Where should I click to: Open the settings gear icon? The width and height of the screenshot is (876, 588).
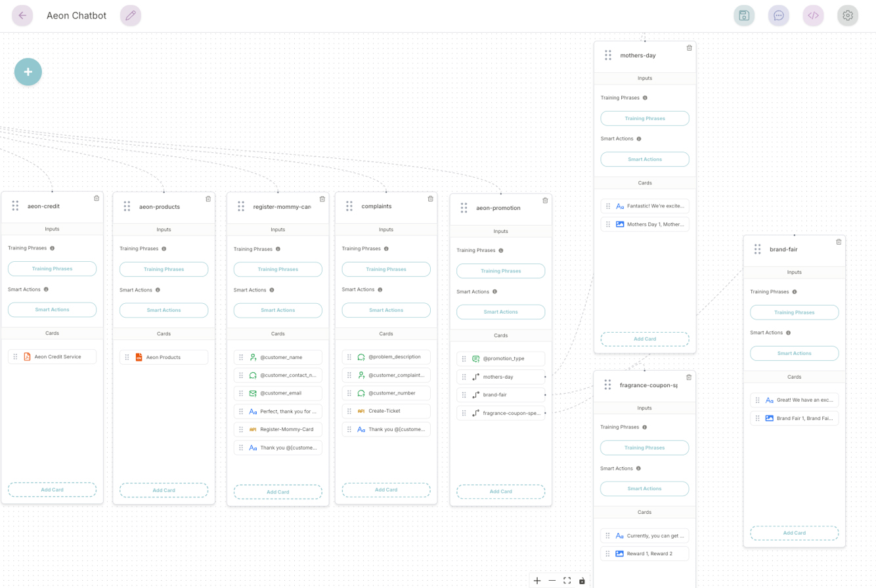point(848,16)
